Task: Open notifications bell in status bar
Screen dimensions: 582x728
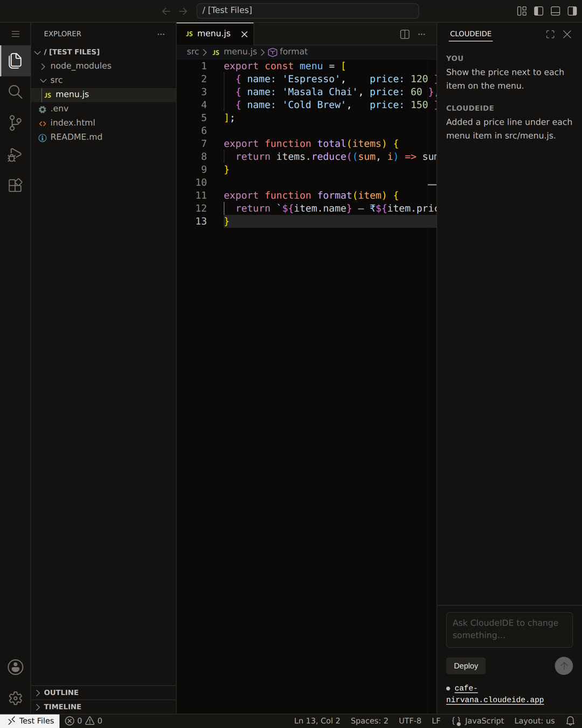Action: (x=570, y=721)
